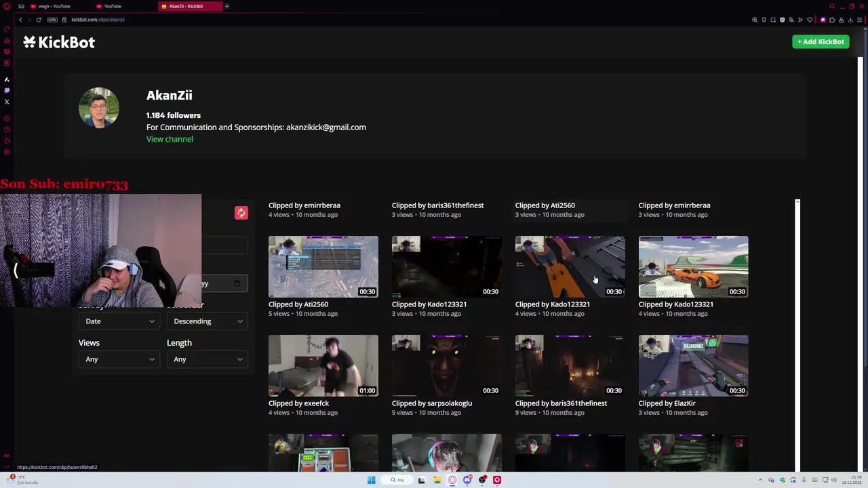Click 'Clipped by emirrberaa' with 4 views
Image resolution: width=868 pixels, height=488 pixels.
tap(304, 205)
